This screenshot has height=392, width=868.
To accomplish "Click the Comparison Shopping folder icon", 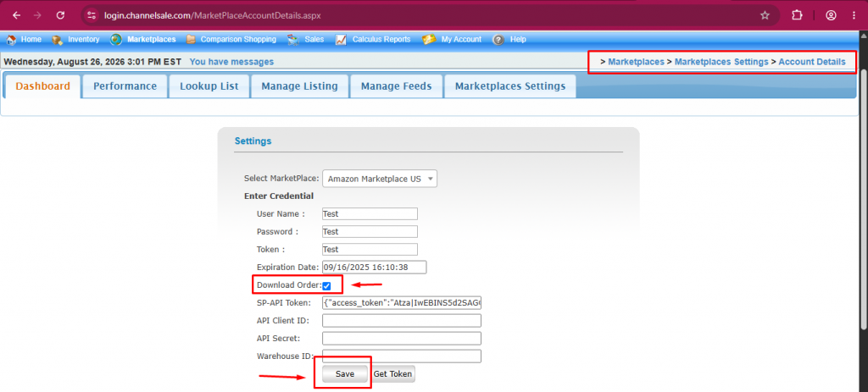I will [x=191, y=40].
